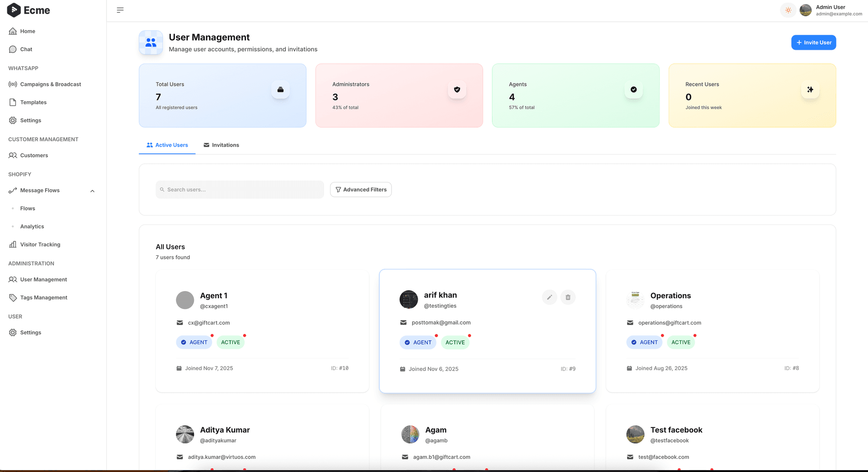868x472 pixels.
Task: Click the blue Total Users stat card
Action: pos(222,95)
